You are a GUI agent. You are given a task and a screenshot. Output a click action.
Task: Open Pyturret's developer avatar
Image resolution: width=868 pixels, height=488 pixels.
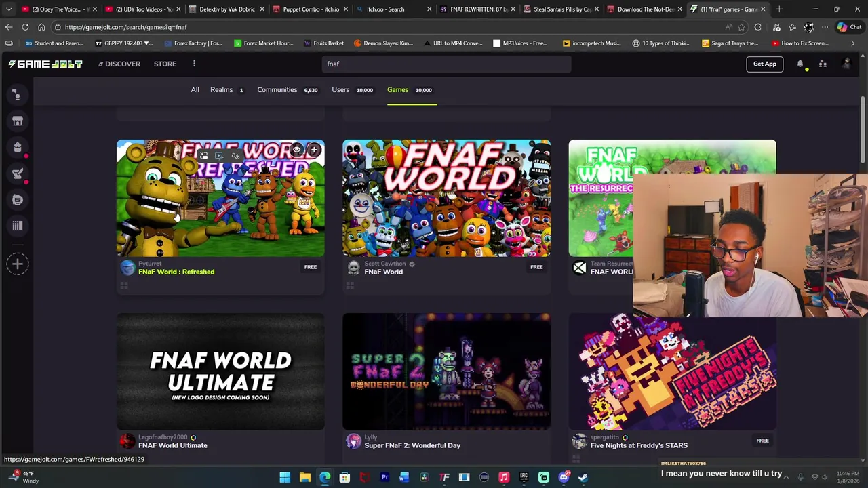(x=127, y=268)
